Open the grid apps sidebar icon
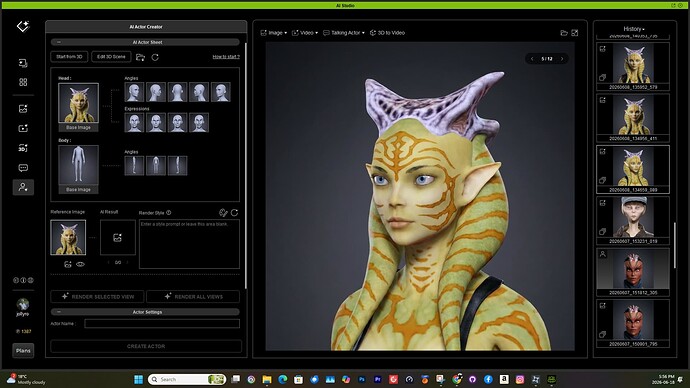690x388 pixels. (23, 82)
